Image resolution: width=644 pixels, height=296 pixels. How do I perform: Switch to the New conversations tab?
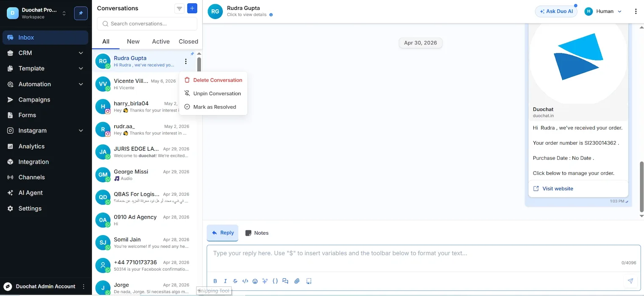(133, 41)
